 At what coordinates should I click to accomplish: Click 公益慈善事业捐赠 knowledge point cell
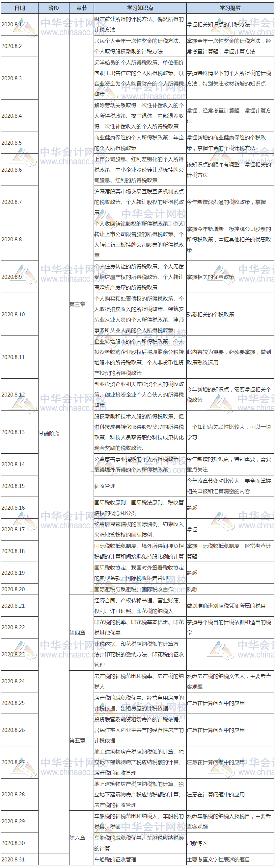click(x=140, y=465)
